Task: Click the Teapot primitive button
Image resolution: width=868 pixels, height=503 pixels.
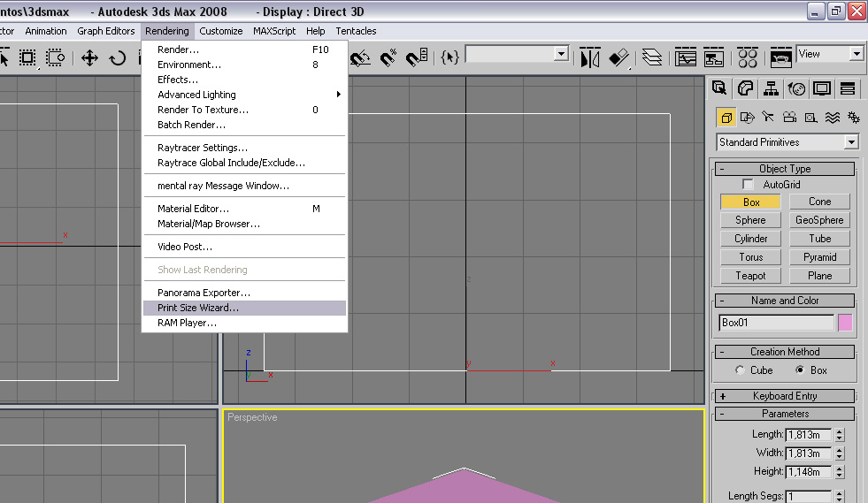Action: point(750,276)
